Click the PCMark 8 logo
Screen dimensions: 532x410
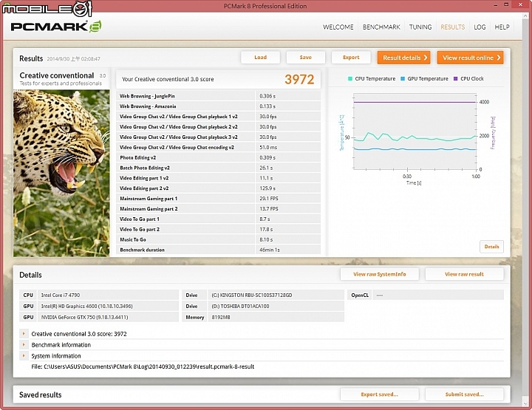pyautogui.click(x=56, y=27)
